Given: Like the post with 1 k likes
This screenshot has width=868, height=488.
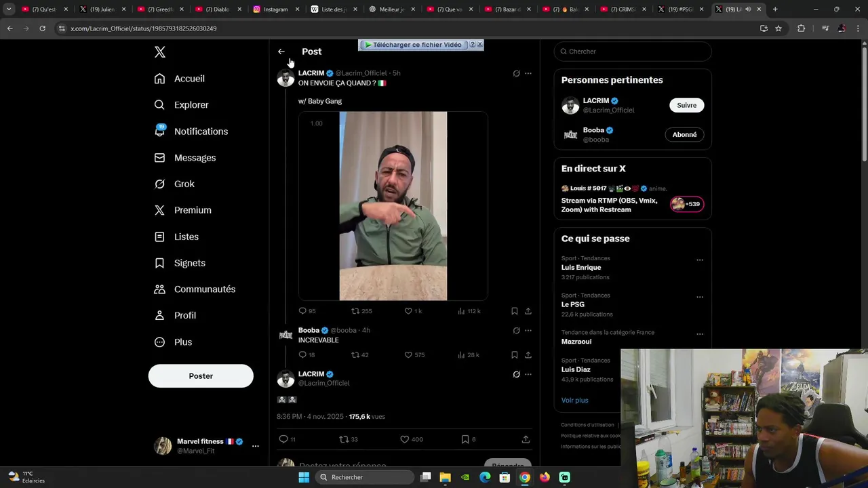Looking at the screenshot, I should pos(413,311).
